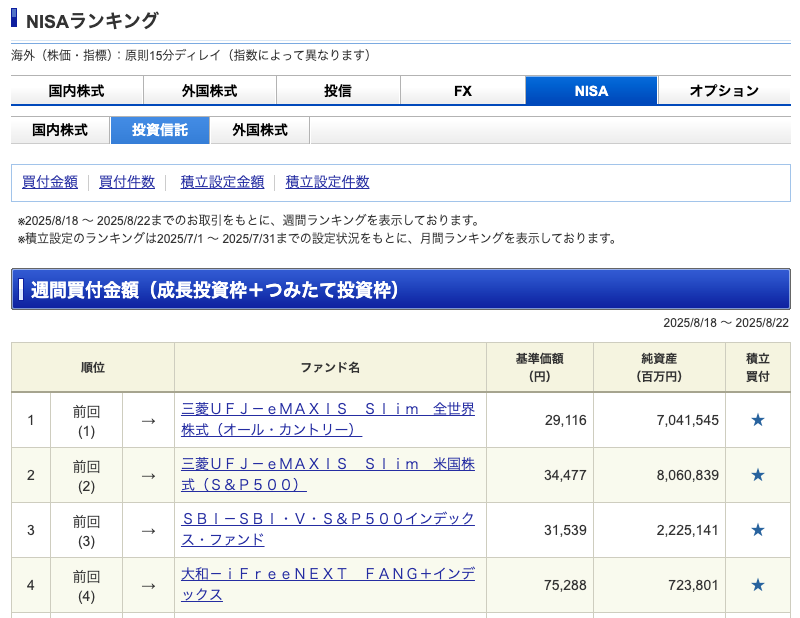Click the 前回(1) previous rank cell
Viewport: 800px width, 618px height.
pyautogui.click(x=86, y=421)
